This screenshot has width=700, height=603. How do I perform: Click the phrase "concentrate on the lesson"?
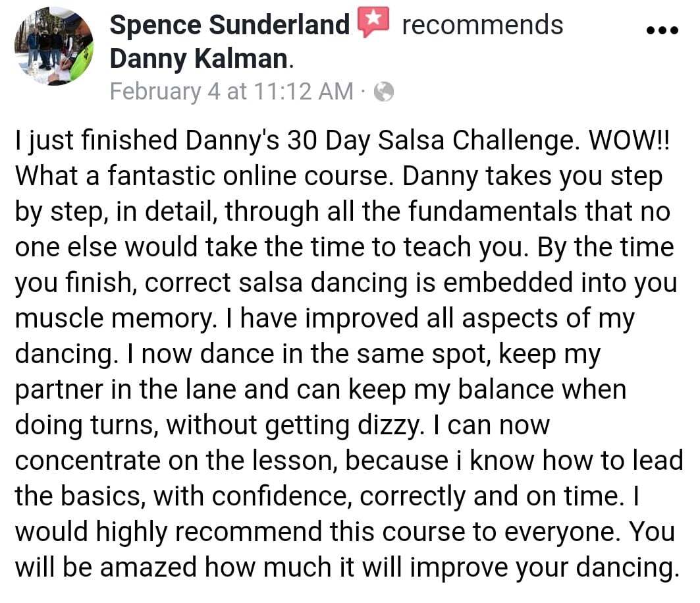175,461
